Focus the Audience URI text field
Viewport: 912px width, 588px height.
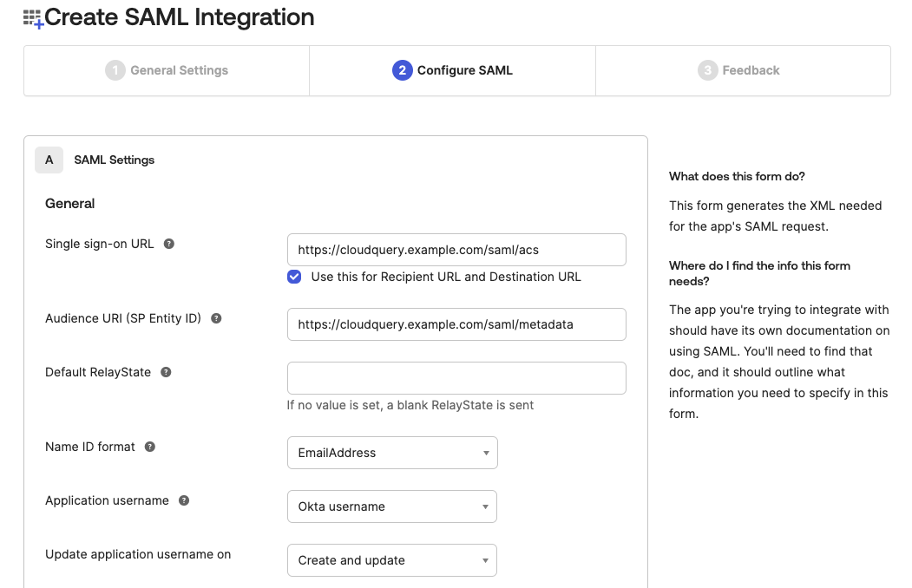click(x=456, y=324)
